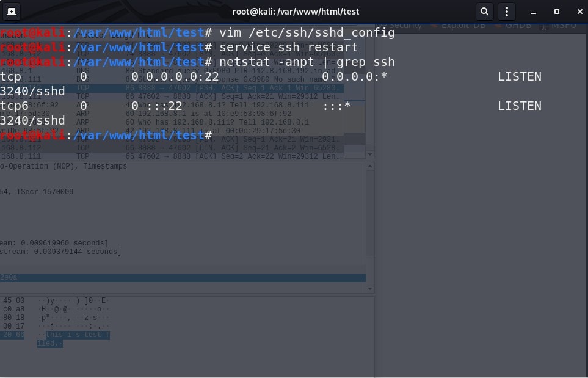Click Wireshark detail line 'o-Operation (NOP), Timestamps'

point(64,166)
